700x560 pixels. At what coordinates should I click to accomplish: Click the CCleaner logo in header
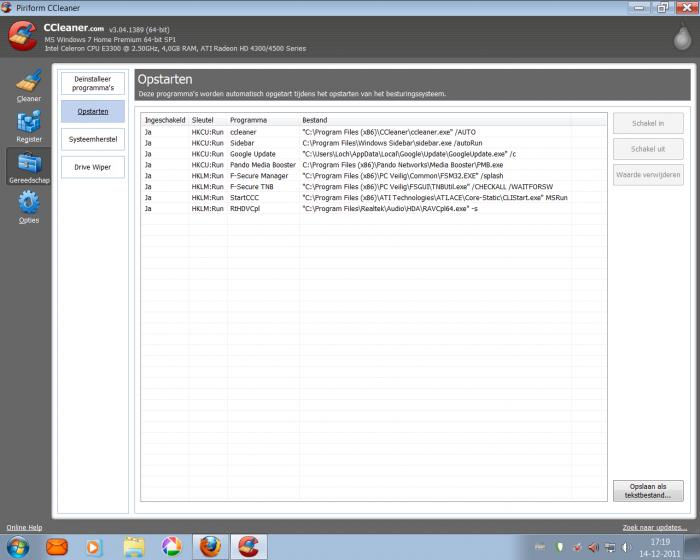coord(23,36)
